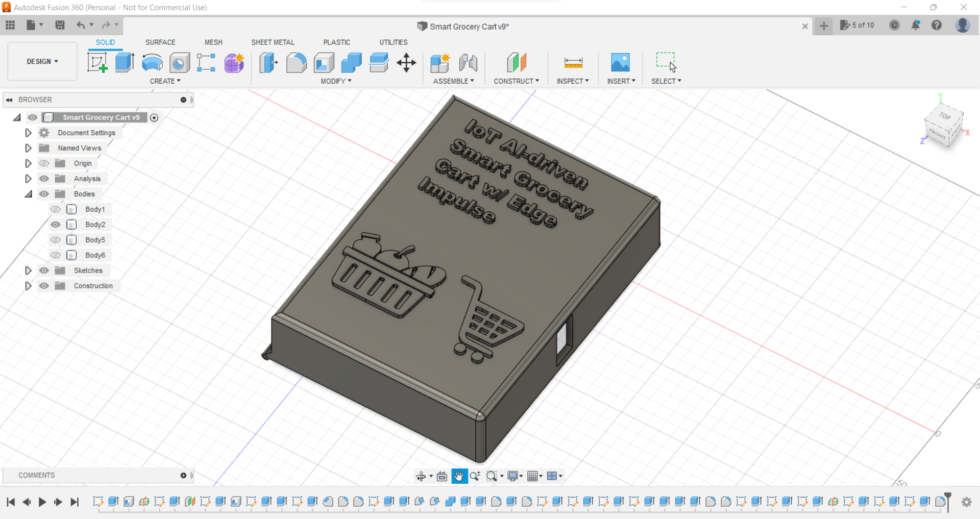This screenshot has width=980, height=519.
Task: Switch to the SURFACE tab
Action: coord(160,42)
